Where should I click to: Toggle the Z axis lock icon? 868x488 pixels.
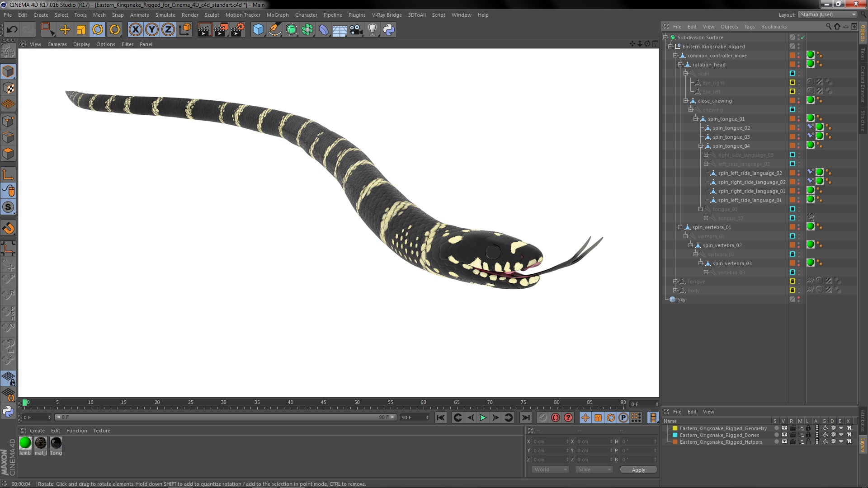[168, 30]
